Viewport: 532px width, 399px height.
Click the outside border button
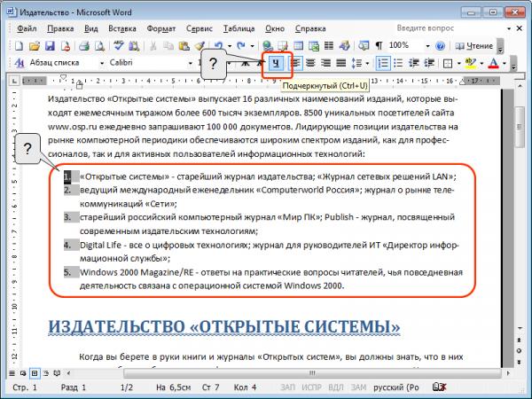[448, 63]
